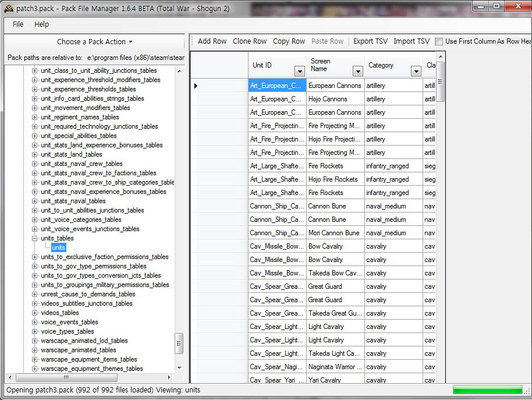
Task: Expand the unit_stats_land_tables node
Action: [35, 154]
